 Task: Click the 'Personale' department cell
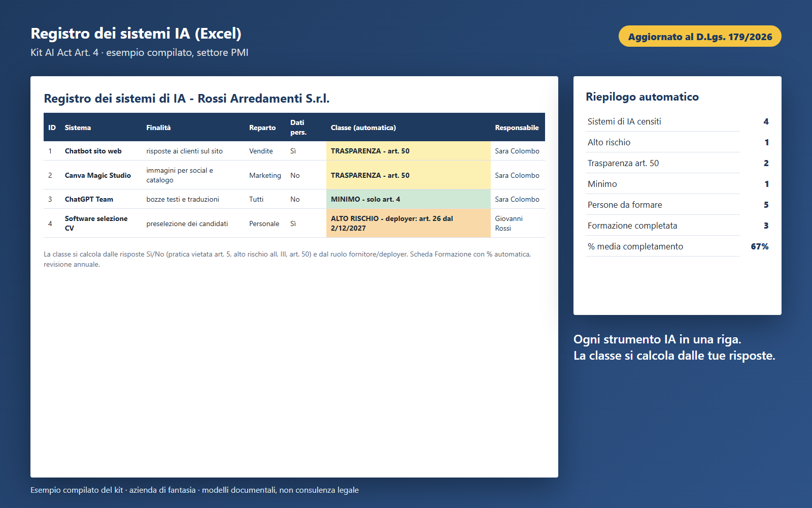point(264,224)
